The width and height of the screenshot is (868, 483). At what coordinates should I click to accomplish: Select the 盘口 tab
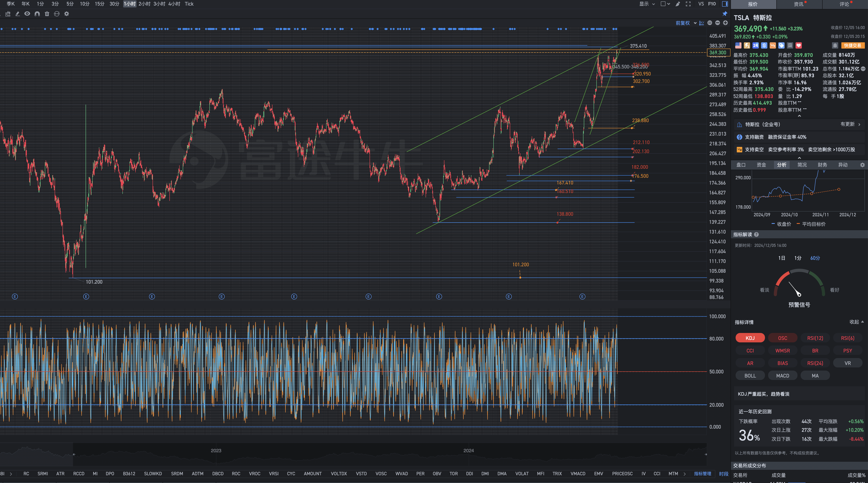click(741, 165)
